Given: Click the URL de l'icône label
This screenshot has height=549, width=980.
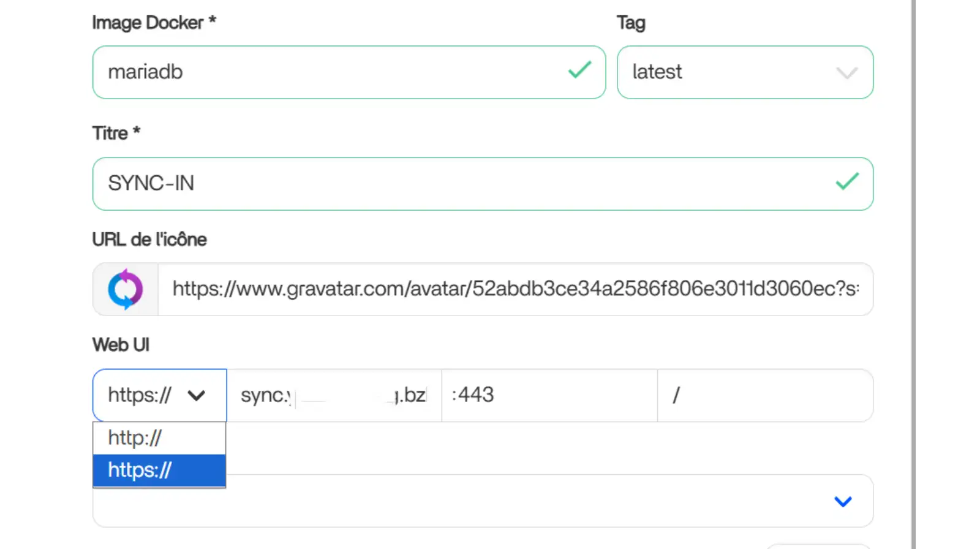Looking at the screenshot, I should (149, 240).
